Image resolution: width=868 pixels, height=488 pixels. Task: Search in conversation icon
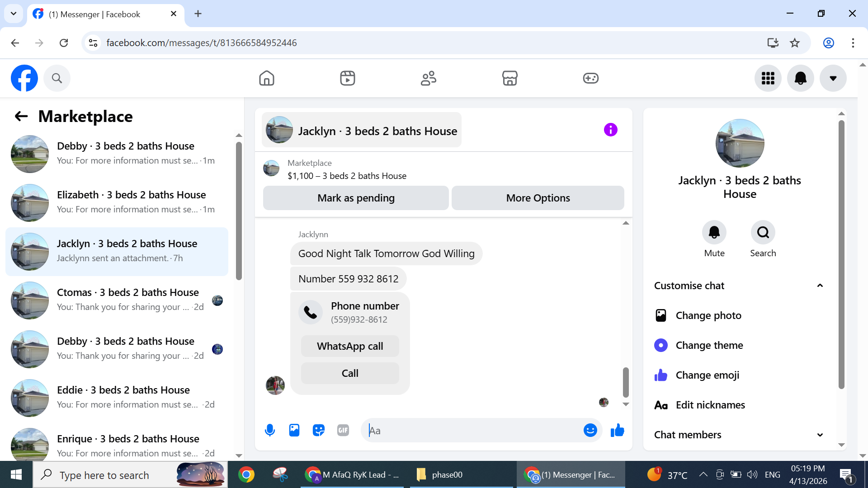tap(763, 232)
